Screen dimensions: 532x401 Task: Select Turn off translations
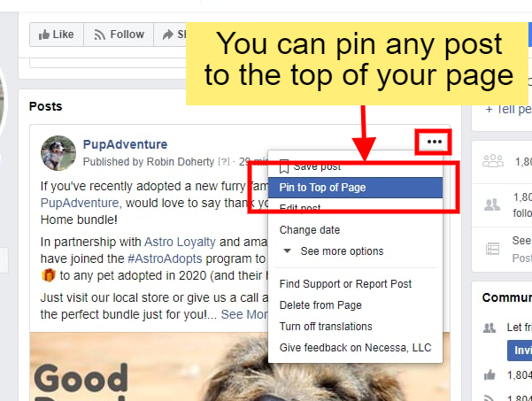[326, 327]
